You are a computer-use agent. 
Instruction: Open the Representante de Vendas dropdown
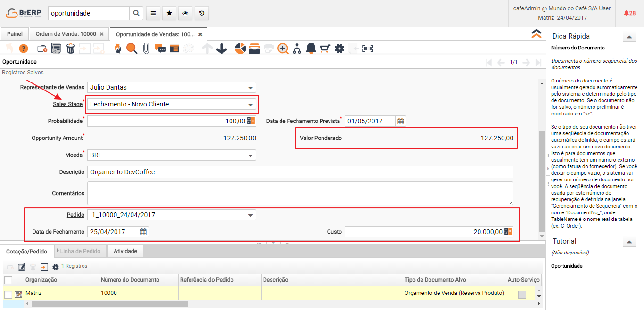250,87
